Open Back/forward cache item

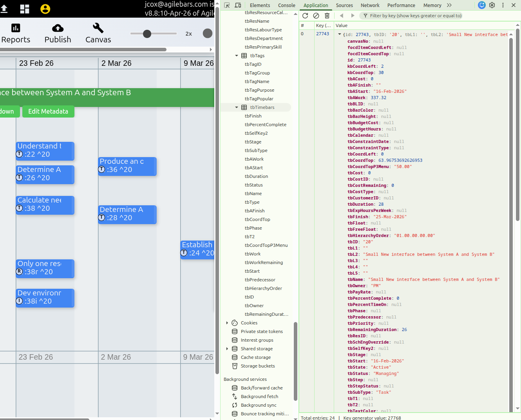(262, 388)
